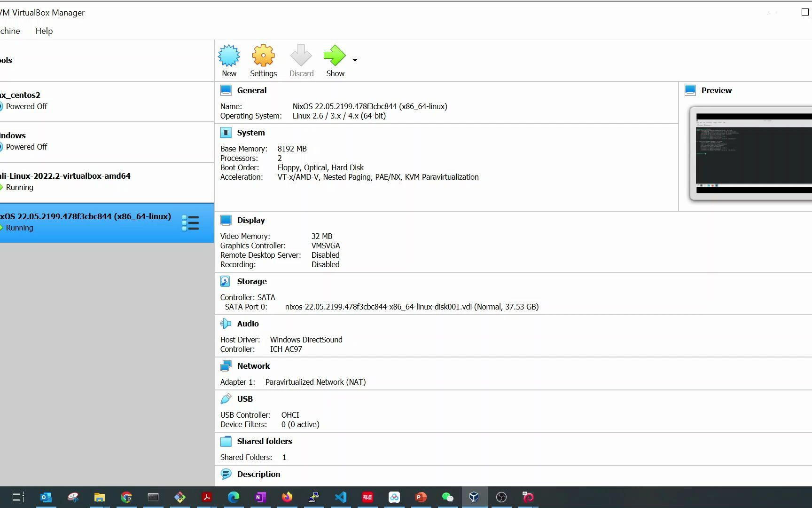Image resolution: width=812 pixels, height=508 pixels.
Task: Click the 32 MB video memory value
Action: (322, 236)
